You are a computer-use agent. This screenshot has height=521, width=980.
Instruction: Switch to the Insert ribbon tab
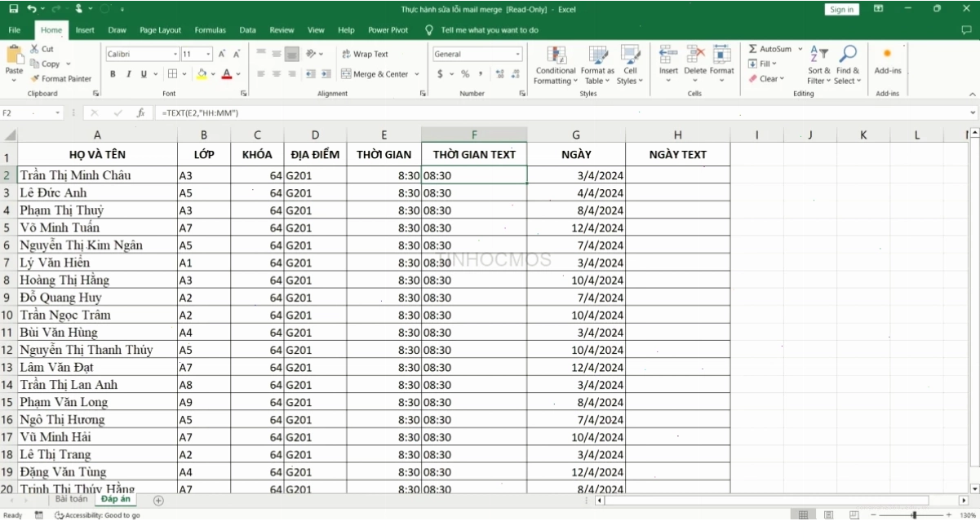click(85, 30)
